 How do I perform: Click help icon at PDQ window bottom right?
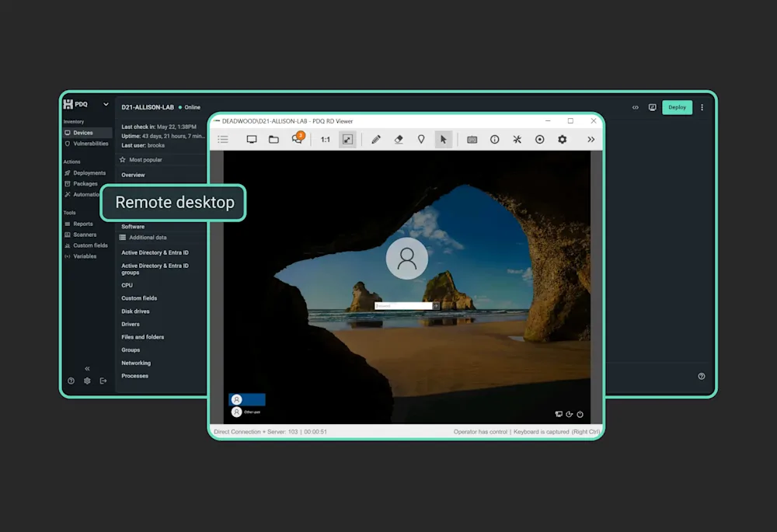(x=701, y=377)
